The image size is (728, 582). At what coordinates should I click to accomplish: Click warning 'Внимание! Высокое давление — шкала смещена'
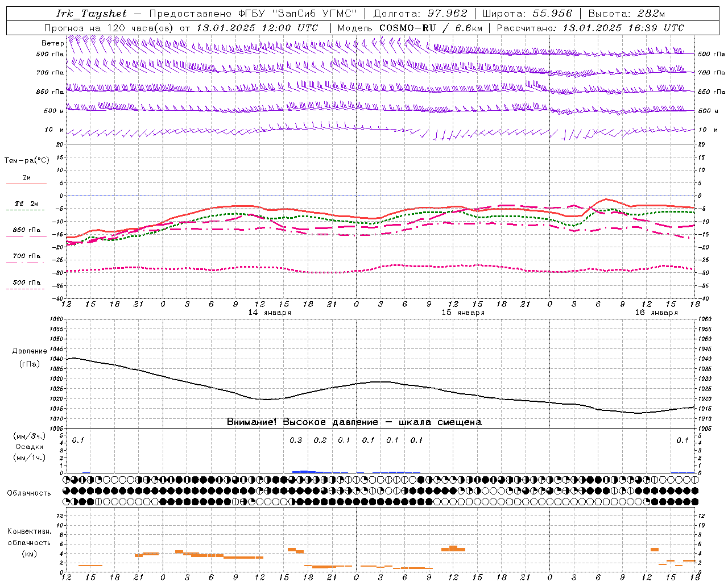pos(354,422)
